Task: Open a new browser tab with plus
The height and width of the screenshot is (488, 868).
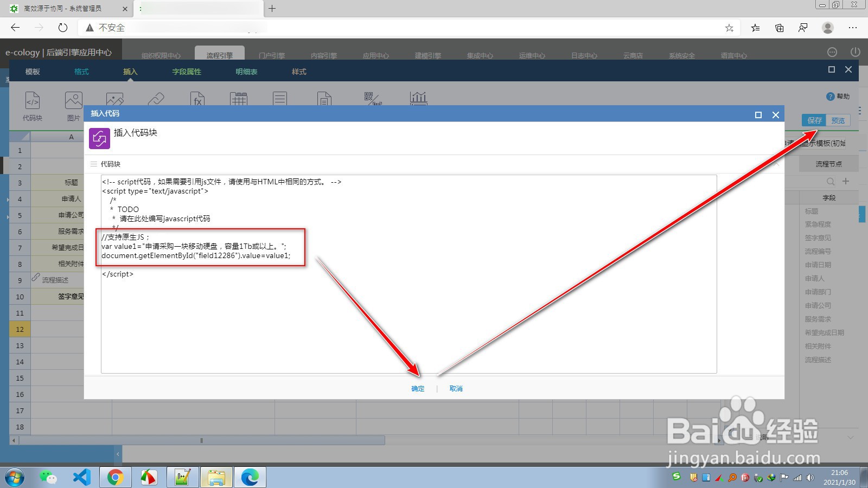Action: click(272, 8)
